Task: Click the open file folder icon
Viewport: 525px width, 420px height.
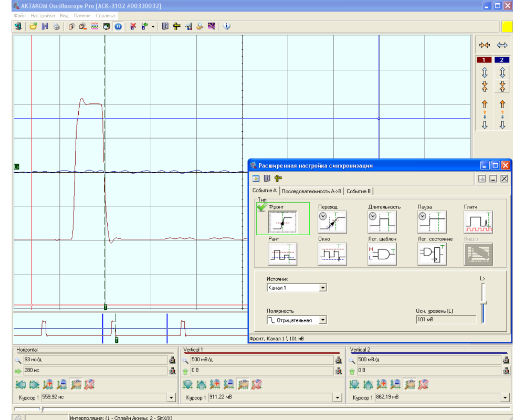Action: (x=33, y=26)
